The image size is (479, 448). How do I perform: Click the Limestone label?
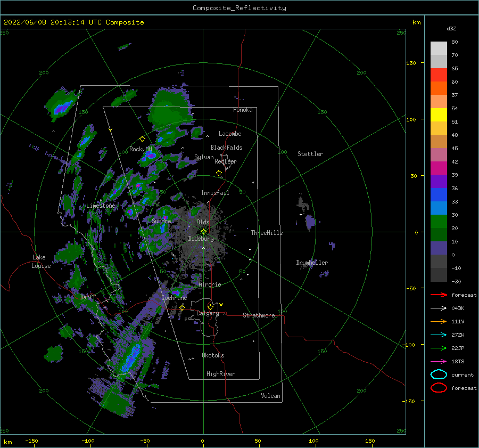click(x=101, y=206)
